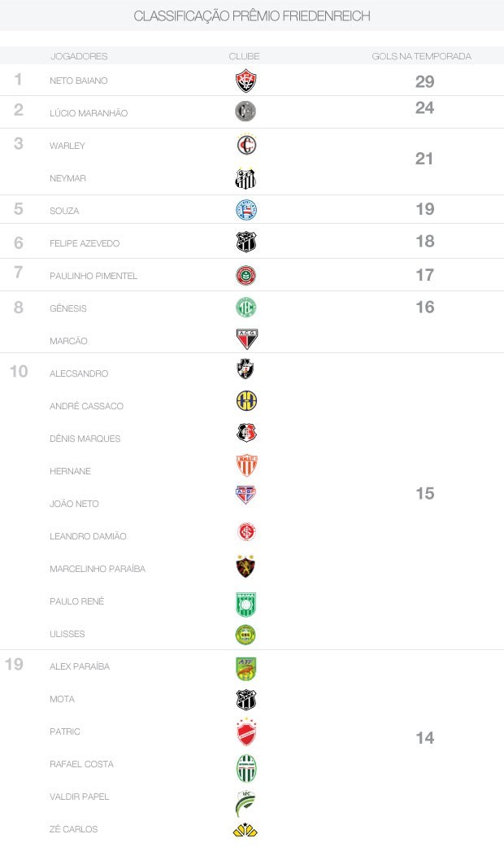Click the lion crest next to Marcelinho Paraíba
The width and height of the screenshot is (504, 847).
point(245,566)
